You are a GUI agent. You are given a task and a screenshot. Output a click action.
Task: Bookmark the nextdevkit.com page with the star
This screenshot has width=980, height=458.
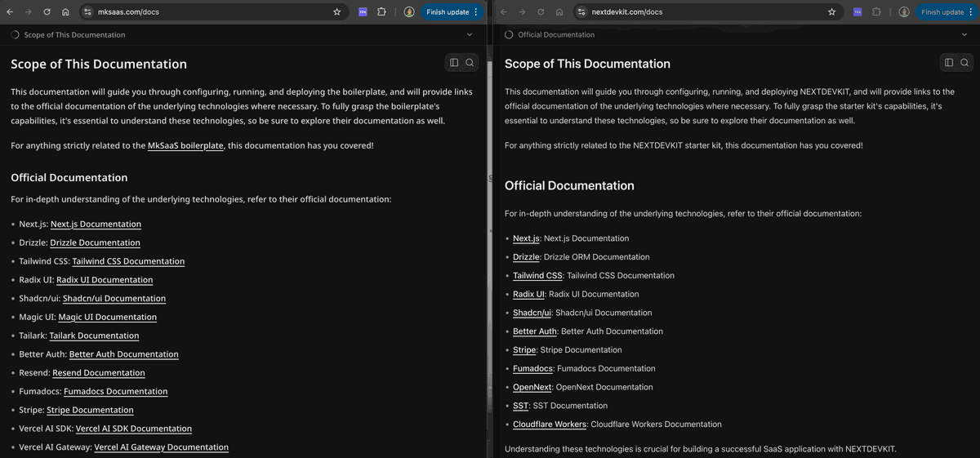pos(831,12)
